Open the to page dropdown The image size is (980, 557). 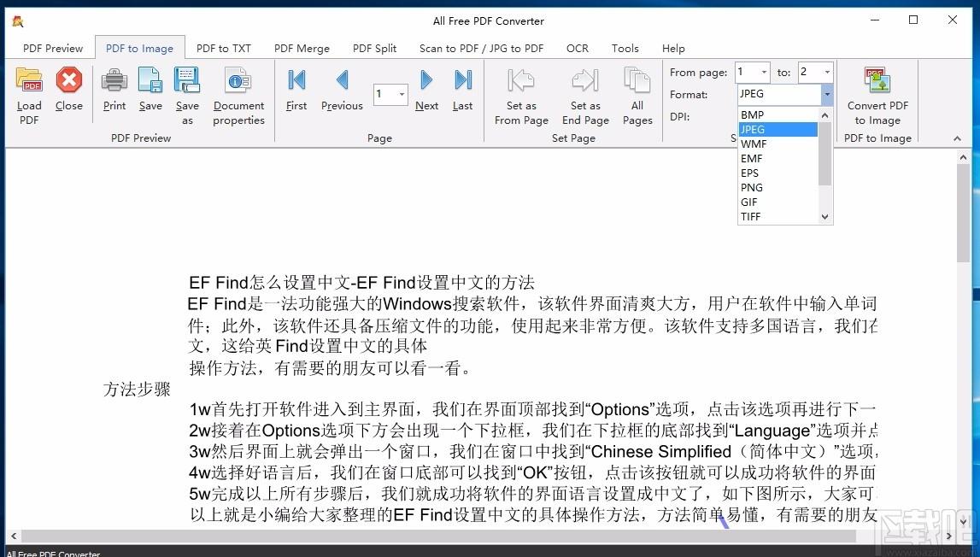[827, 73]
